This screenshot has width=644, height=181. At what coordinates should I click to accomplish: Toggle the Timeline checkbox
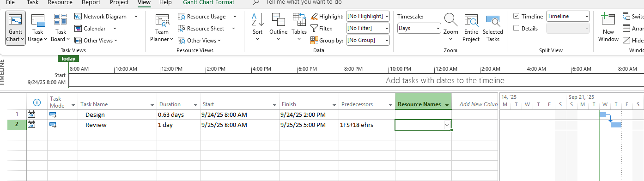[516, 16]
